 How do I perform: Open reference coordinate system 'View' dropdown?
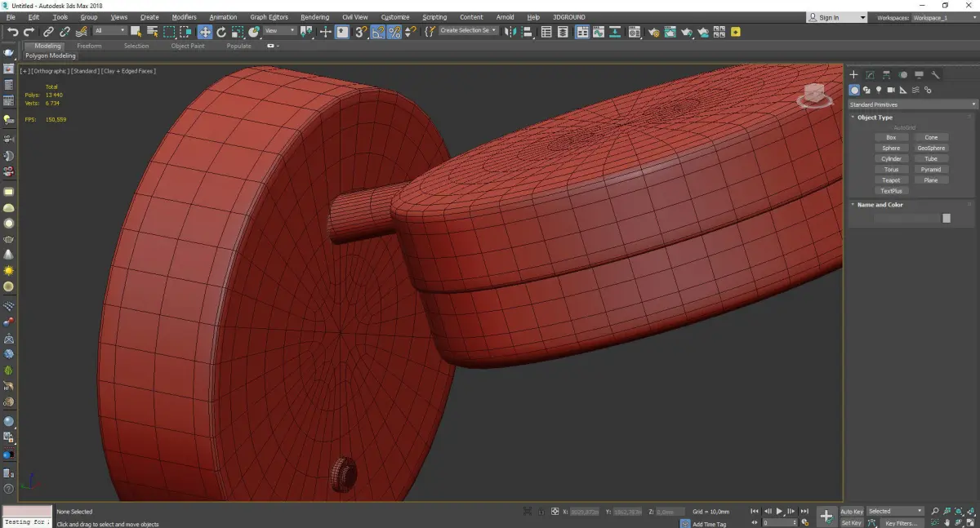tap(280, 31)
